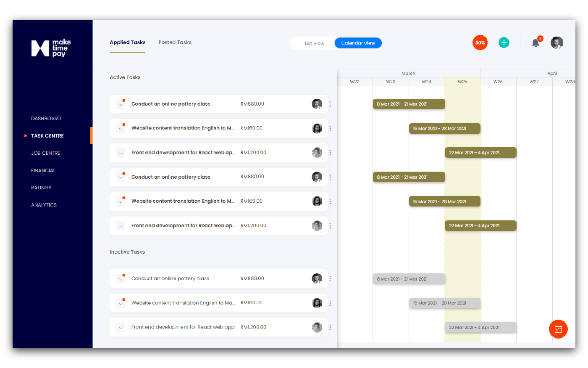The width and height of the screenshot is (588, 368).
Task: Open Analytics in sidebar
Action: (44, 205)
